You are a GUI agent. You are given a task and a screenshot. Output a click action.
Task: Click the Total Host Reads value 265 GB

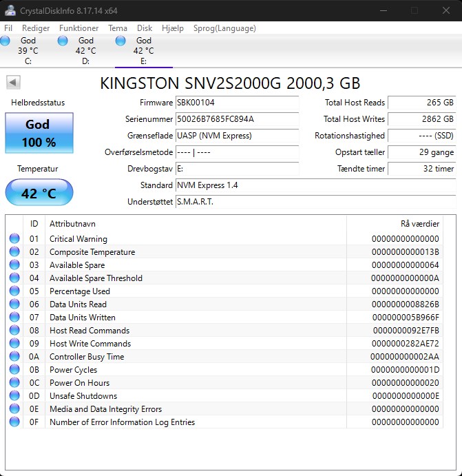pyautogui.click(x=421, y=103)
